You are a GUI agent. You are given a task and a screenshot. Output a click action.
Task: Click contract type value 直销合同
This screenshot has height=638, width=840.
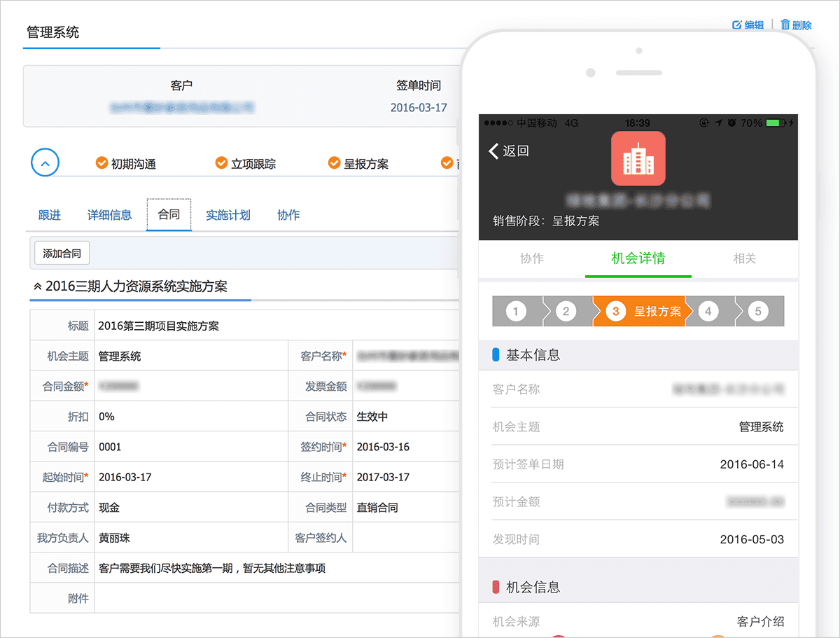(377, 508)
